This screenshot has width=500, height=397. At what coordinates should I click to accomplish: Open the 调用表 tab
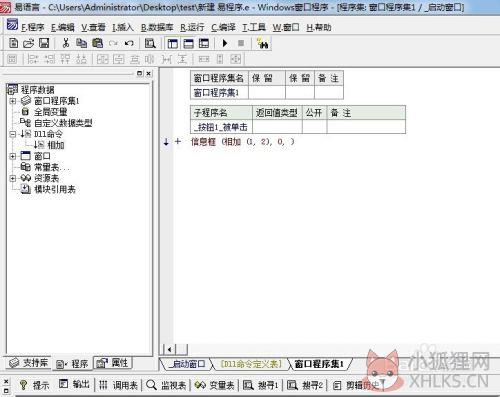[x=119, y=385]
